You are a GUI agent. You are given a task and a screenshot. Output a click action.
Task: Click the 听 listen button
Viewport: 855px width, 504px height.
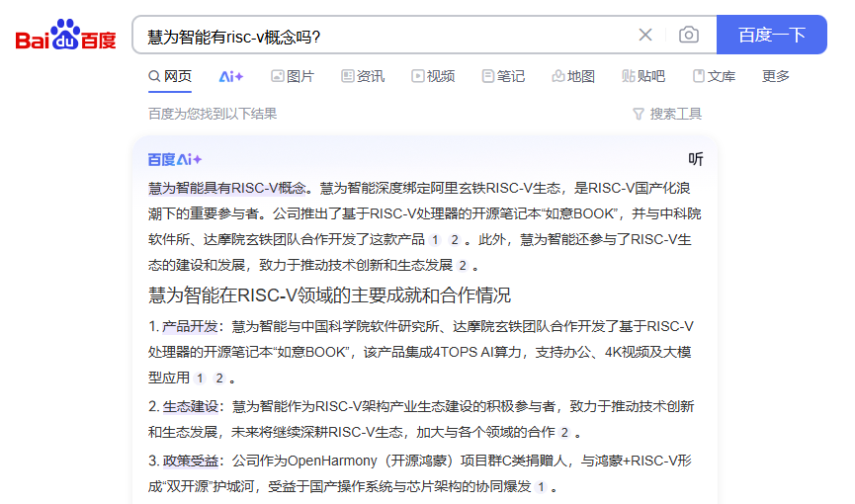coord(696,159)
